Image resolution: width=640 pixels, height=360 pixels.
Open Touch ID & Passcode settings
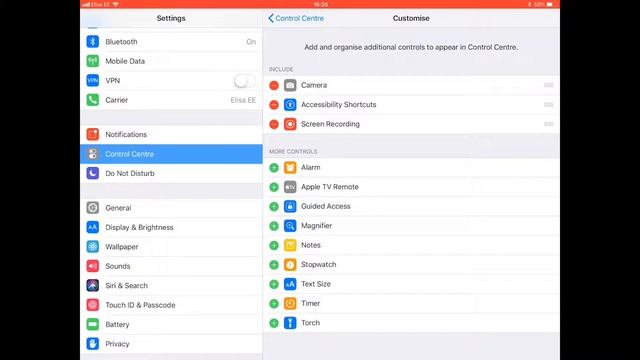tap(171, 305)
